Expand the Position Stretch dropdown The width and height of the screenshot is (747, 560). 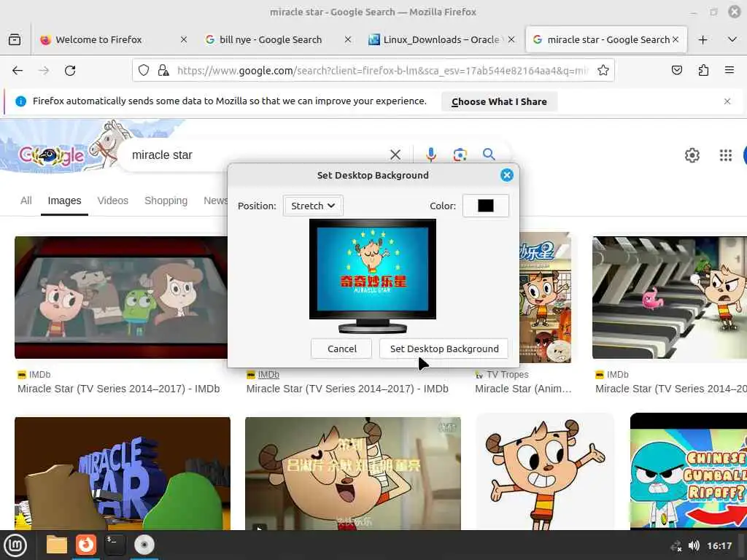pos(313,206)
